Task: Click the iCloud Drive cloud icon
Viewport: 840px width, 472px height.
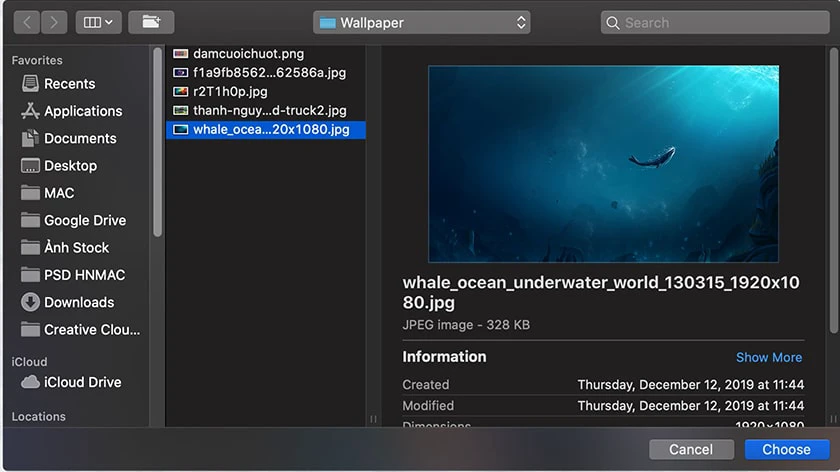Action: [30, 382]
